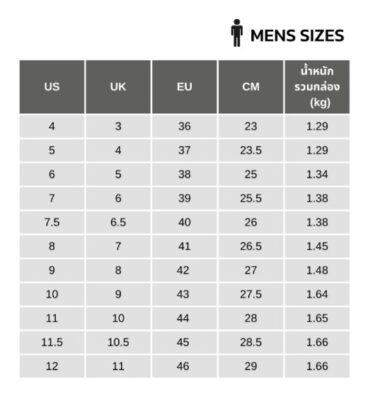This screenshot has width=373, height=400.
Task: Click weight value 1.48
Action: pos(317,270)
